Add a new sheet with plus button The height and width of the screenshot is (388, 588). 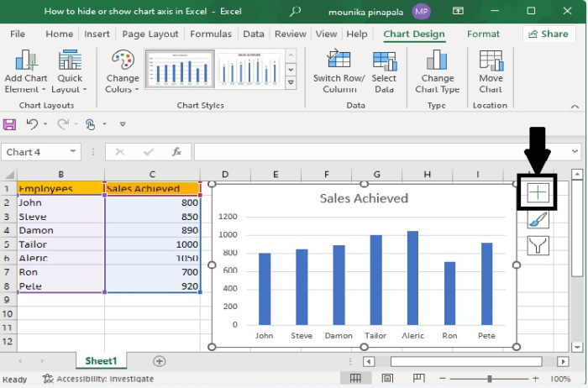coord(159,361)
